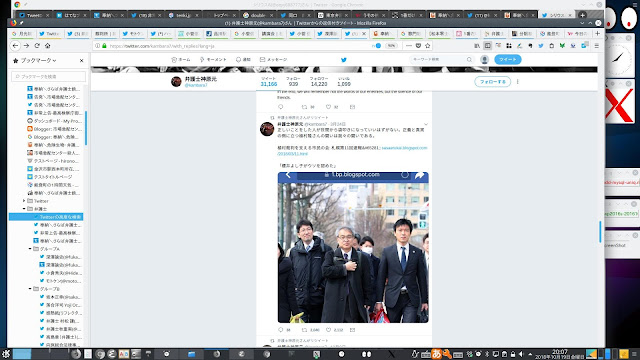Click profile name 弁護士神原元 in header
The image size is (640, 360).
click(x=201, y=79)
